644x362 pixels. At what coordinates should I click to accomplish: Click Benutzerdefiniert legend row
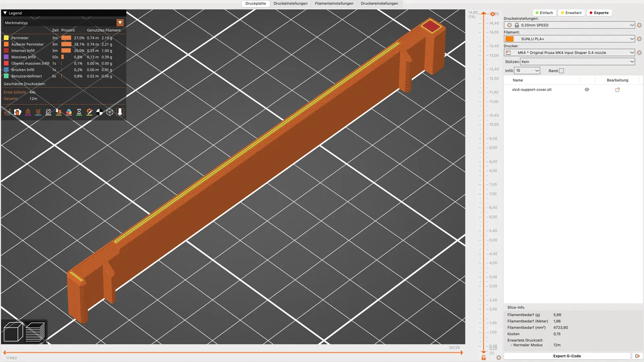point(64,76)
